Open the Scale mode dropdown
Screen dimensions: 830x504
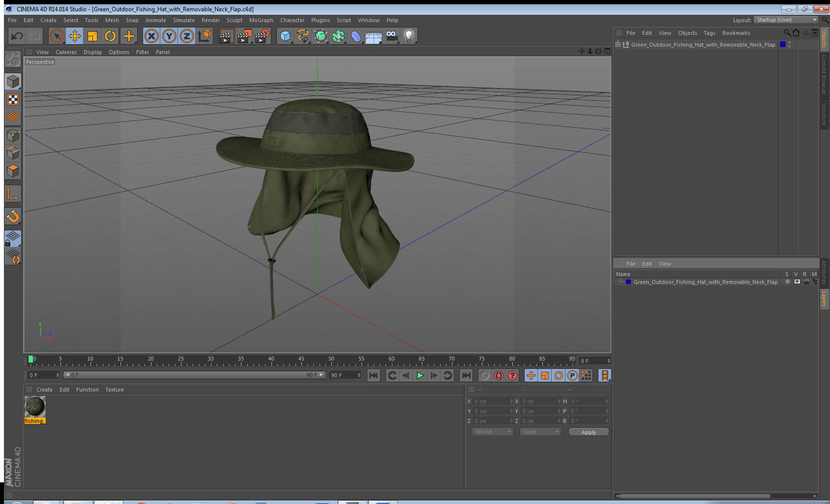tap(540, 432)
